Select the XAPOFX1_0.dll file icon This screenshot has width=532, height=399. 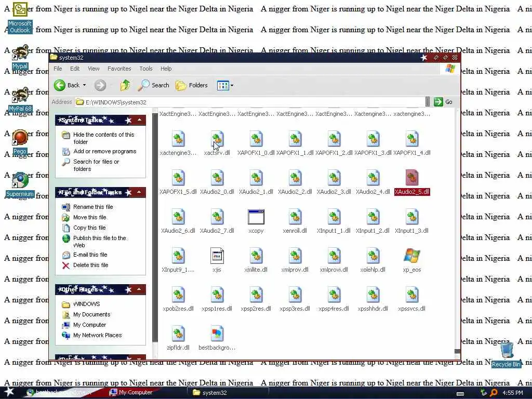[256, 139]
